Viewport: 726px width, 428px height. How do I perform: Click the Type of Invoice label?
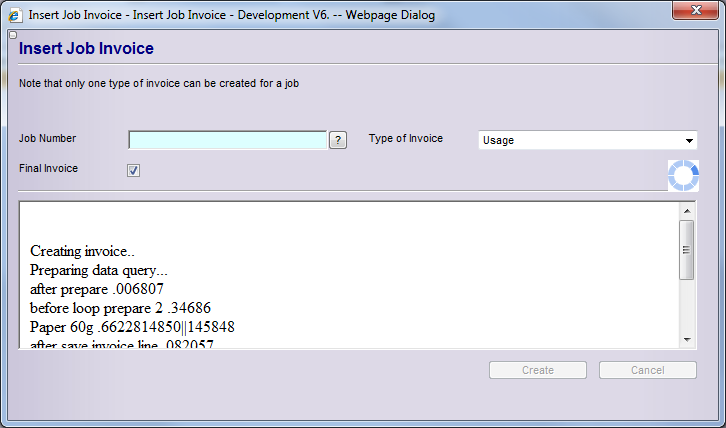(405, 139)
